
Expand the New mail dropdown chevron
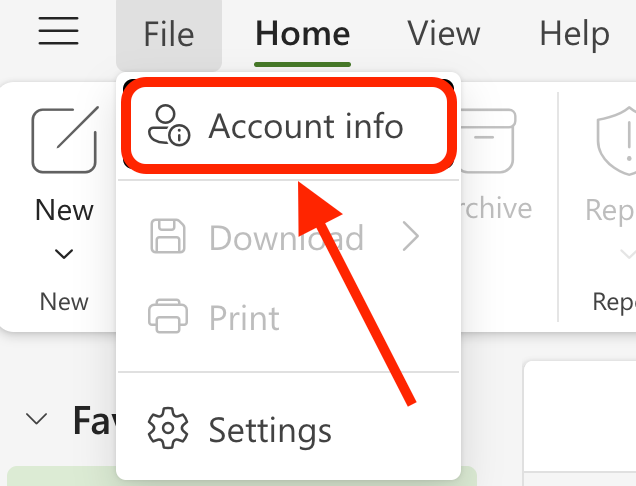[64, 254]
